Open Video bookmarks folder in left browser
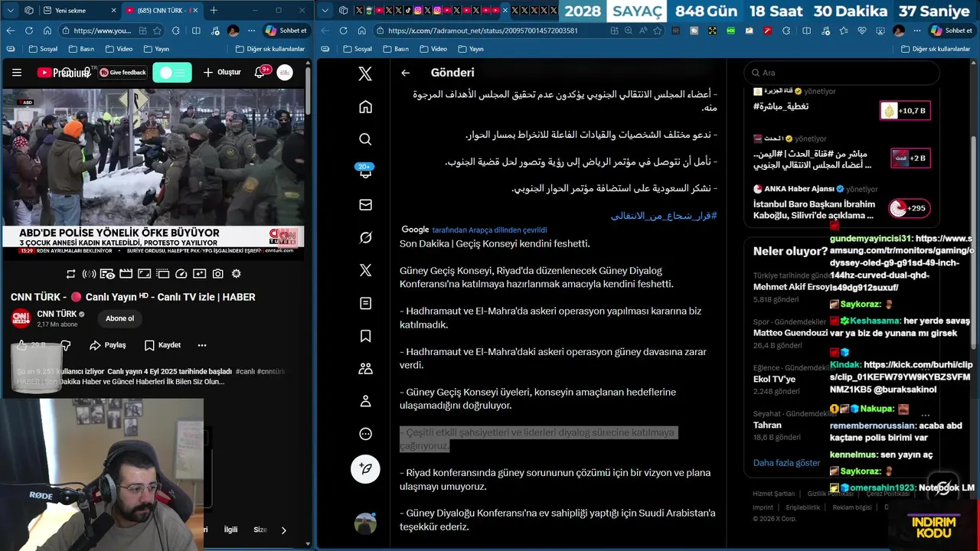Image resolution: width=980 pixels, height=551 pixels. coord(119,49)
